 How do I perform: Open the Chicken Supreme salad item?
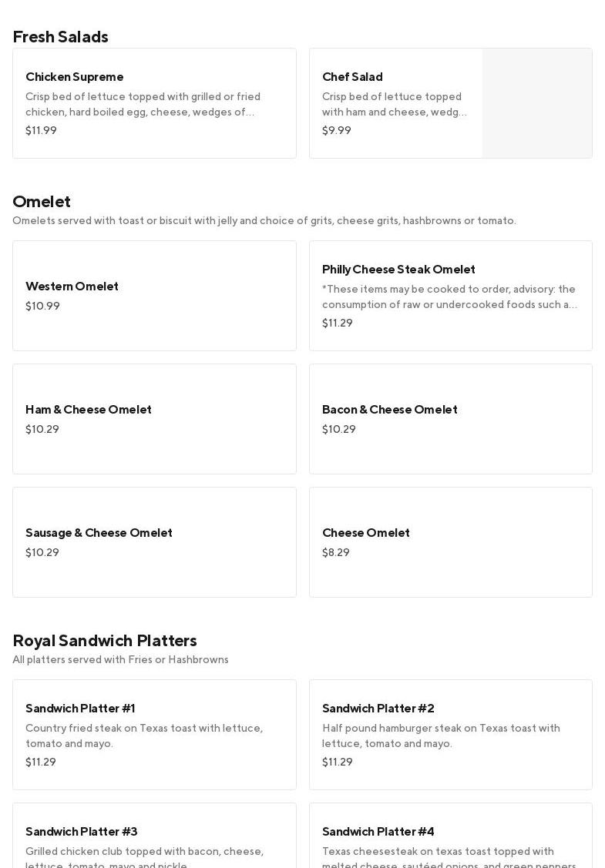[x=154, y=103]
